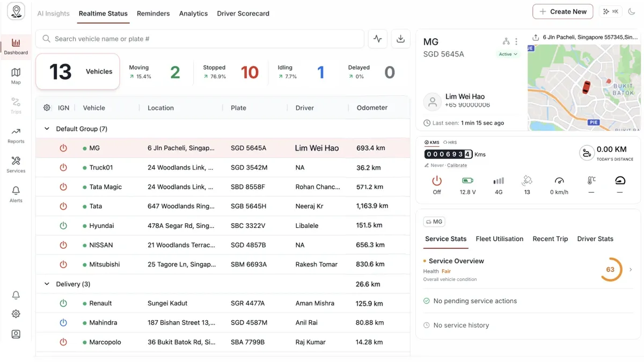Click the share location icon above map

536,38
